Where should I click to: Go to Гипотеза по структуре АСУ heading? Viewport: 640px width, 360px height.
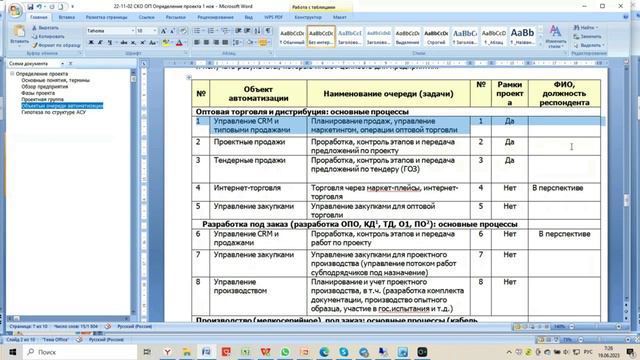point(53,112)
